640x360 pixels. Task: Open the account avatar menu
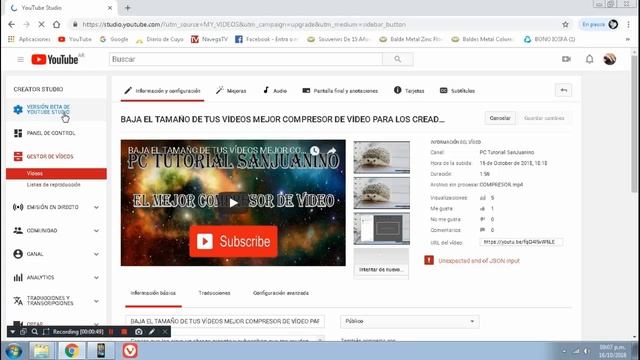pos(610,59)
